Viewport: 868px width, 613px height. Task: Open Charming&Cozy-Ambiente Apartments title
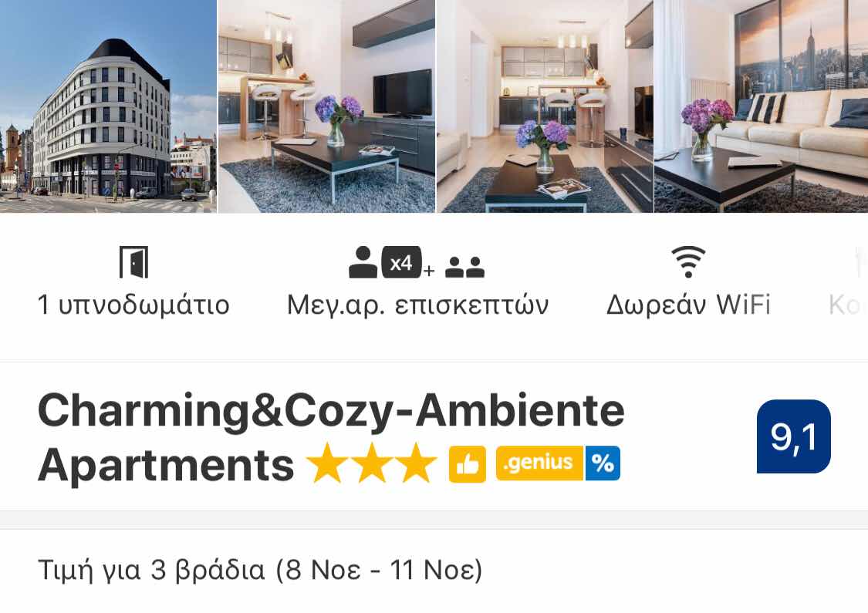(x=331, y=437)
